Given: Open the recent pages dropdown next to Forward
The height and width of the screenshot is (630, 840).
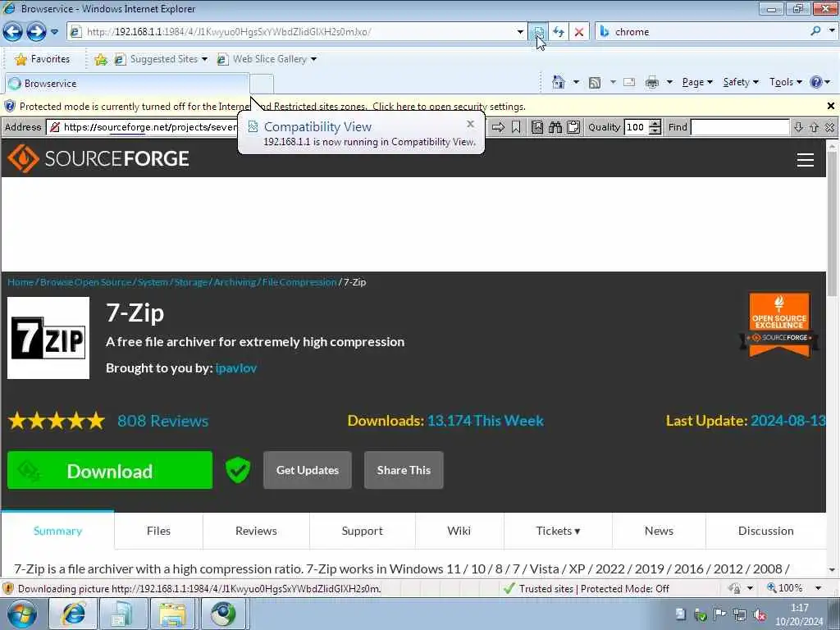Looking at the screenshot, I should point(55,32).
